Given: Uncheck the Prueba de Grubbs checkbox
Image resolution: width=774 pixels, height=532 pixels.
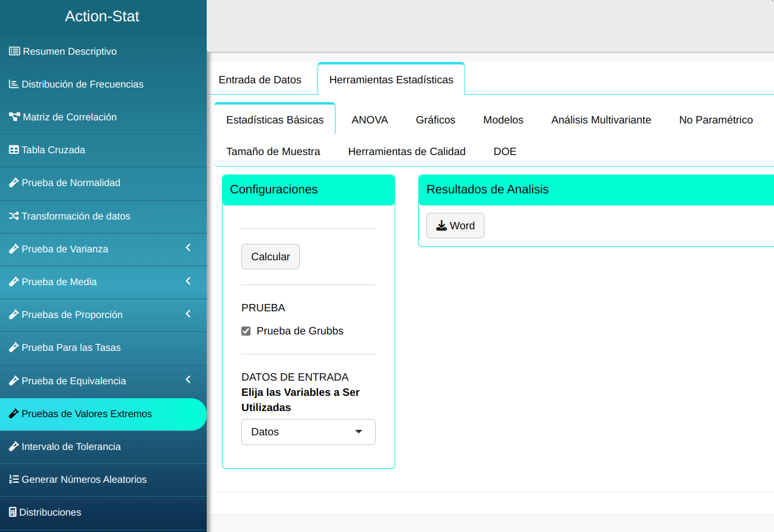Looking at the screenshot, I should (x=246, y=331).
